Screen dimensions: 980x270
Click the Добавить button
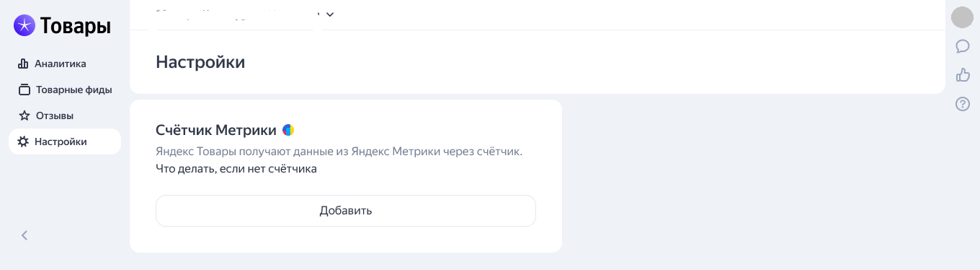[x=346, y=211]
